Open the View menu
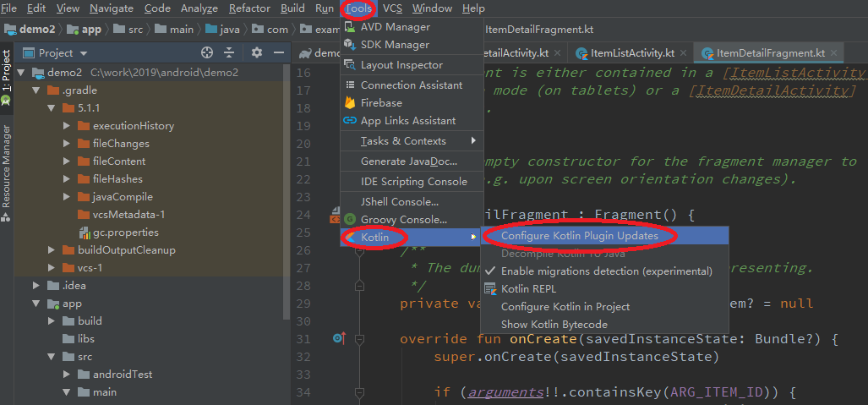The width and height of the screenshot is (868, 405). (68, 8)
